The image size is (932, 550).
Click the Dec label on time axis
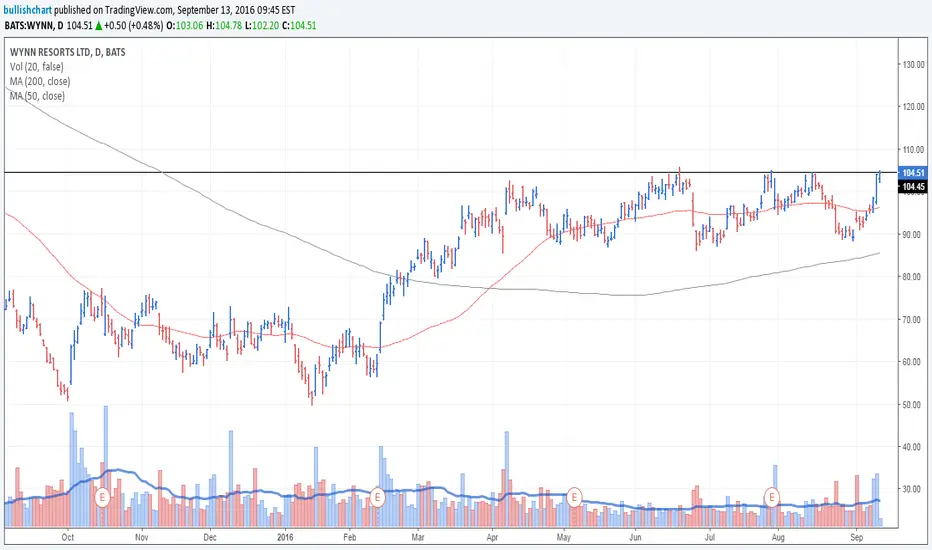(x=210, y=538)
